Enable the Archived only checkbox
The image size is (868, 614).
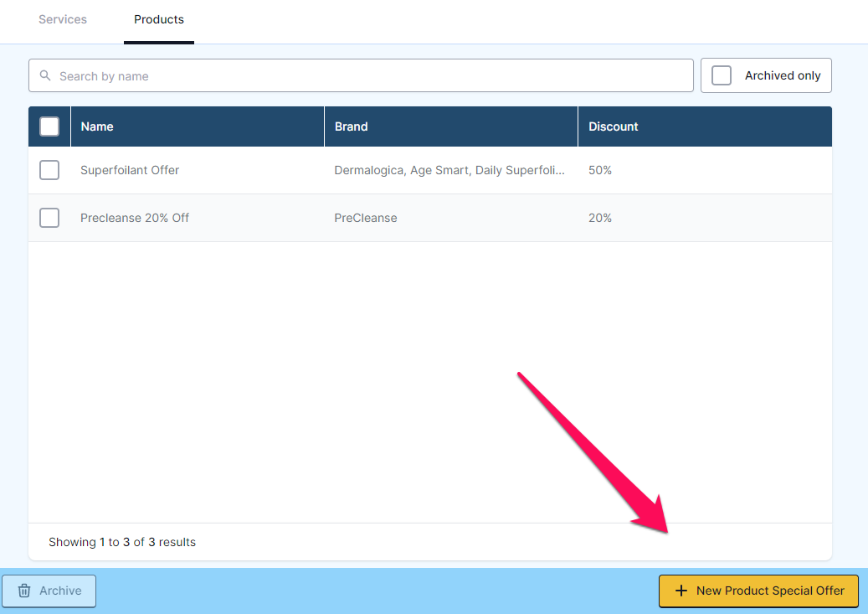[x=722, y=75]
